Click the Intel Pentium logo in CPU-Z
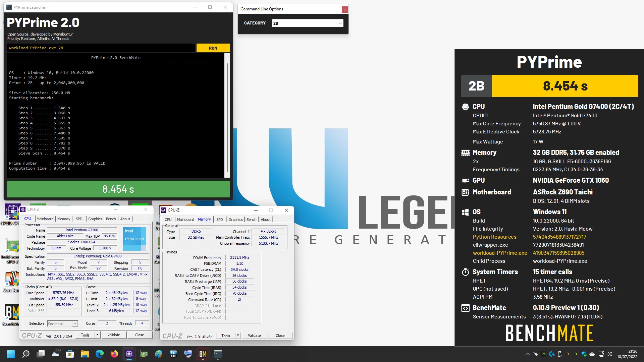 coord(135,239)
